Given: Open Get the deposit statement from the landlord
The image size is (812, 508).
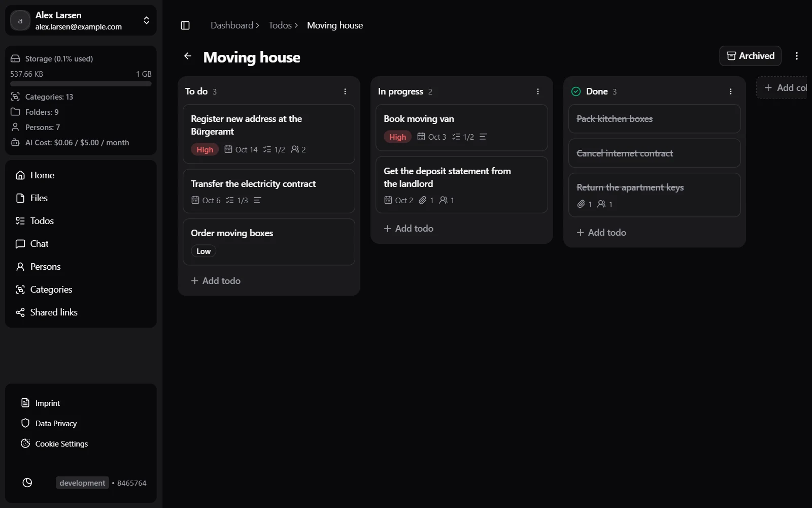Looking at the screenshot, I should click(x=462, y=185).
